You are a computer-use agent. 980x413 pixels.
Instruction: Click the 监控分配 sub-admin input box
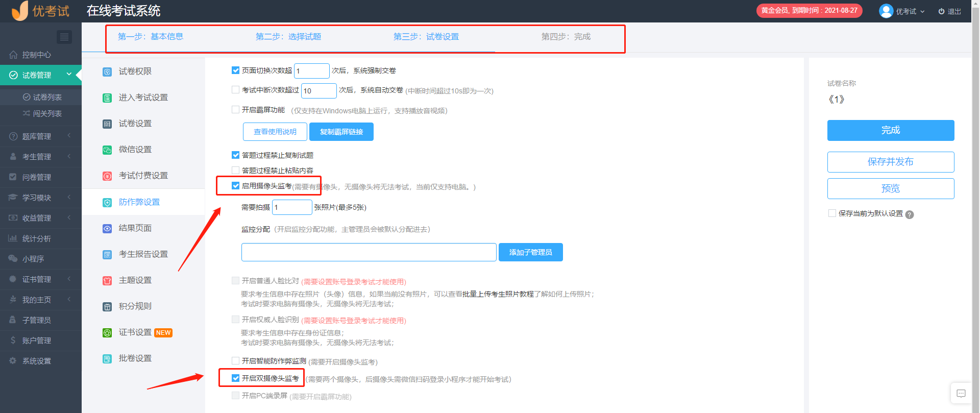point(369,252)
